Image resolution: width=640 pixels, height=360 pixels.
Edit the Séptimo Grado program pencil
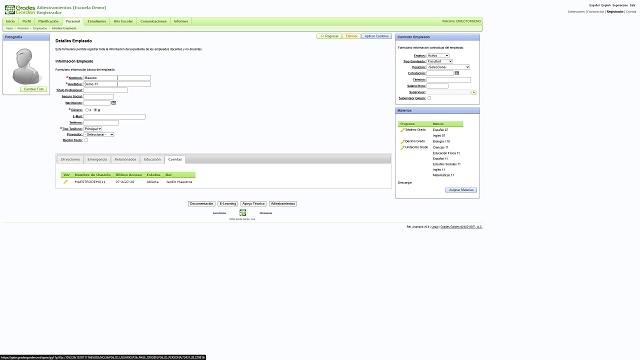(x=402, y=130)
